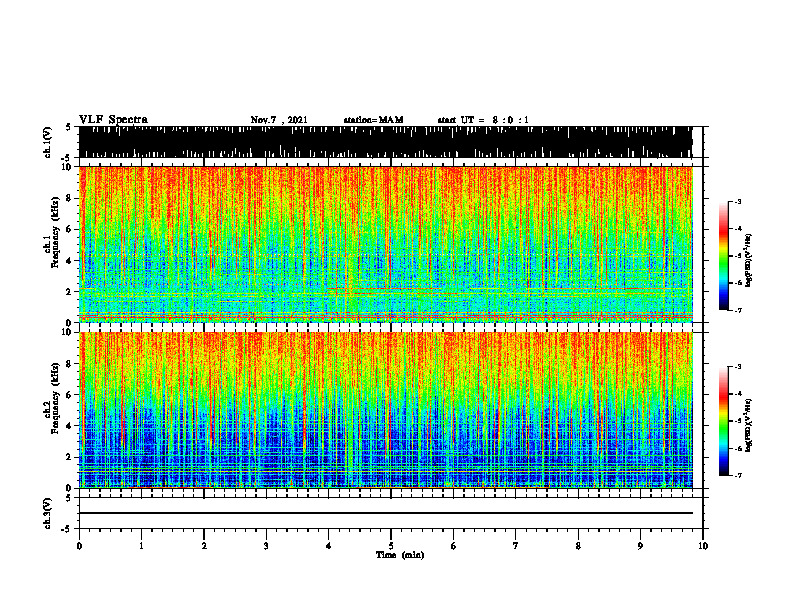Click time axis tick label '3'
The image size is (792, 612).
(x=266, y=546)
